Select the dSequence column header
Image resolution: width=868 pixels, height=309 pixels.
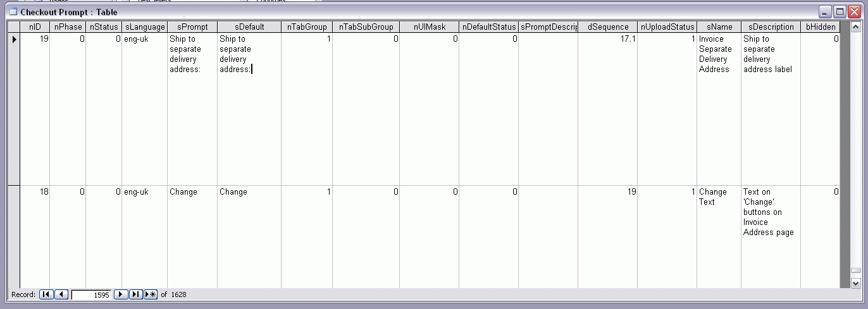[x=608, y=27]
